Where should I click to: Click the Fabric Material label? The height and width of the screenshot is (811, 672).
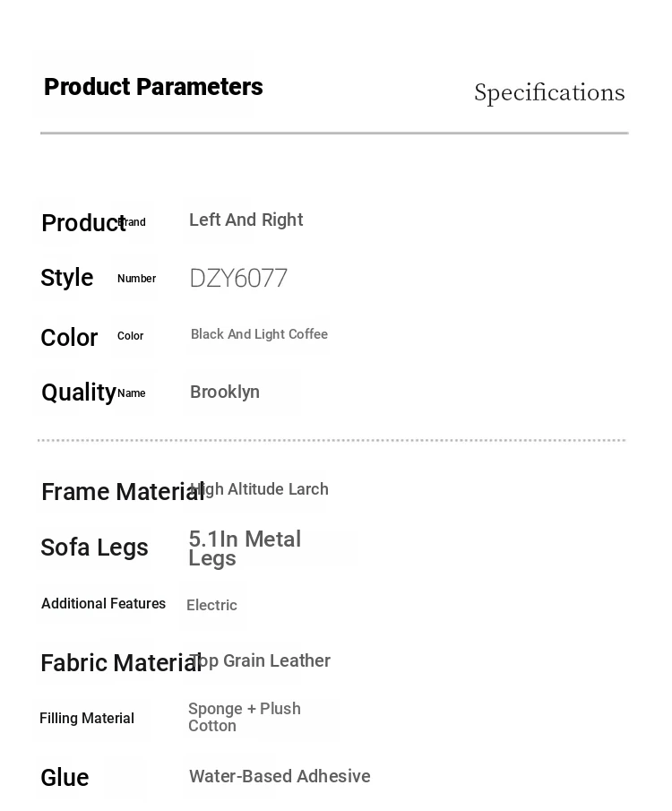[121, 663]
